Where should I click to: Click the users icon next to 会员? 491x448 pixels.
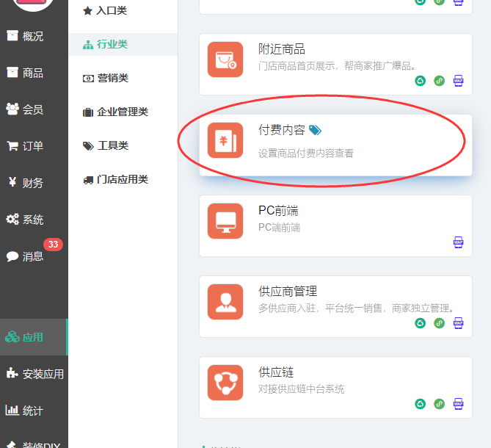(x=12, y=109)
